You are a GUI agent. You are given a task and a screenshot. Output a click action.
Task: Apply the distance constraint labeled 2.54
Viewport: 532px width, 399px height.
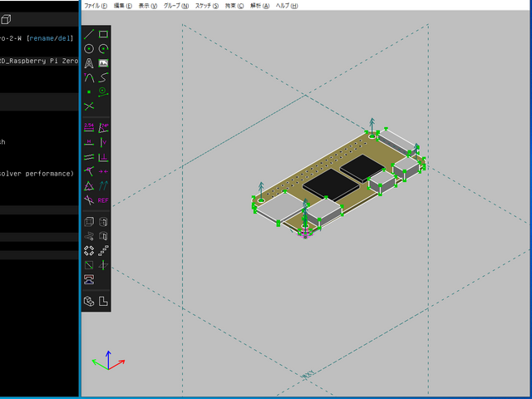[x=89, y=127]
